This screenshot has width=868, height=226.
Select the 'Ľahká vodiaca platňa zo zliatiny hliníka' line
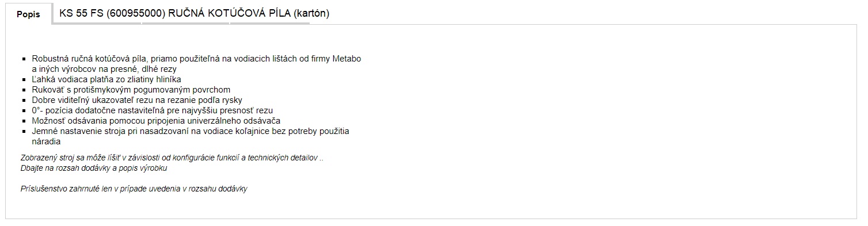[x=106, y=79]
